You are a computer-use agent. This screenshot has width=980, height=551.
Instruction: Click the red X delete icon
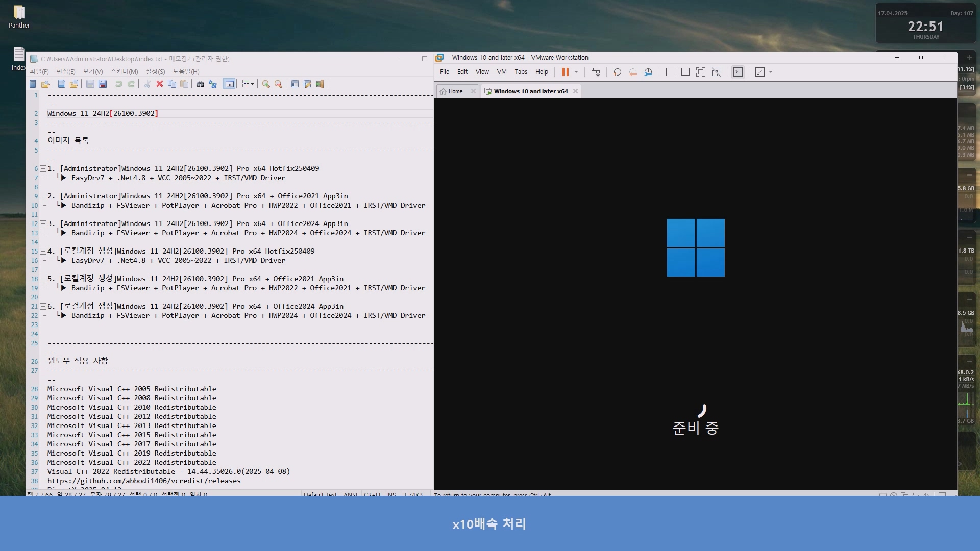coord(160,84)
